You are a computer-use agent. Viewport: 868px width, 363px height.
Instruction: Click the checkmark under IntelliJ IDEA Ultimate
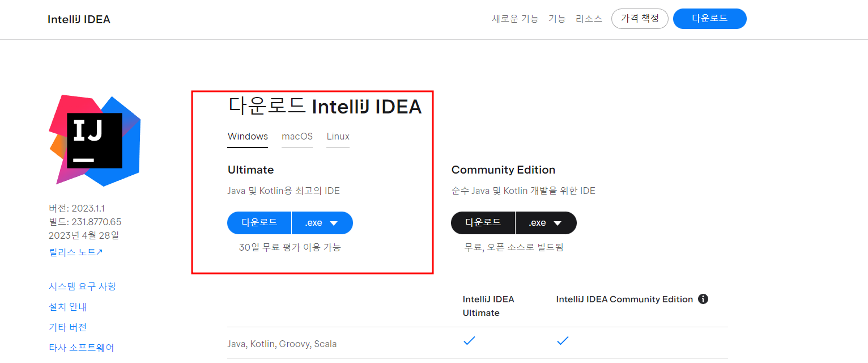pos(469,340)
